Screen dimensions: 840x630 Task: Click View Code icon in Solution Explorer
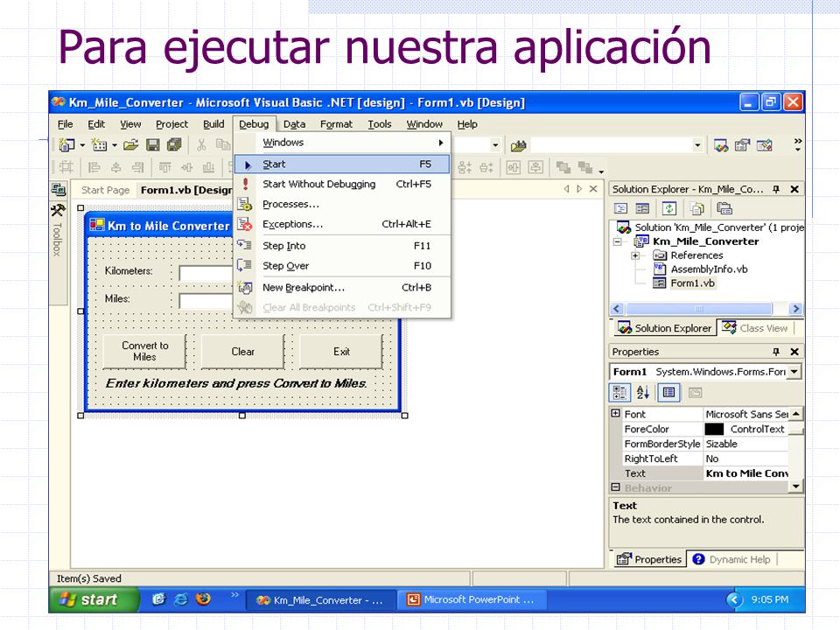(620, 208)
